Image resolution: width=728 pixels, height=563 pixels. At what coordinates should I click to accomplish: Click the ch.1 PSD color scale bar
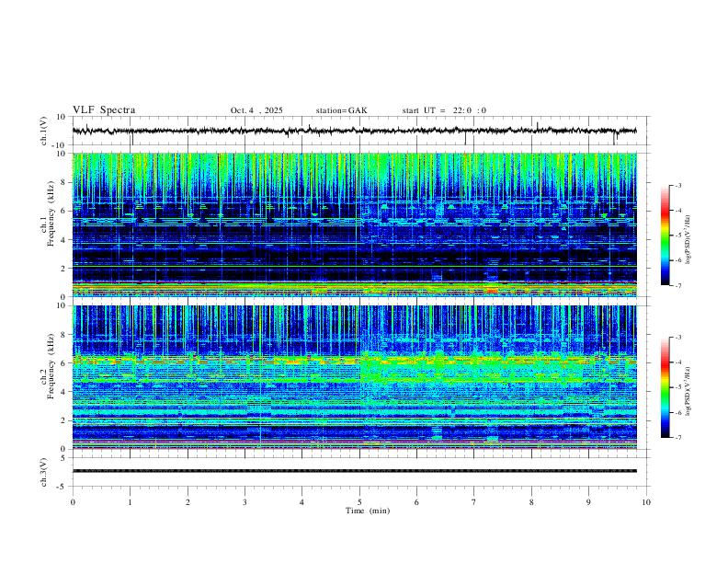click(665, 236)
